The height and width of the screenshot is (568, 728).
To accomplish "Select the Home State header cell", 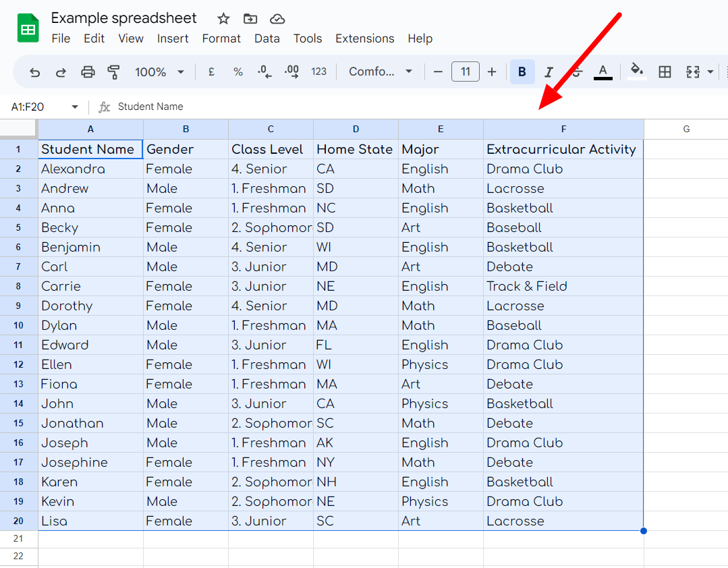I will [356, 150].
